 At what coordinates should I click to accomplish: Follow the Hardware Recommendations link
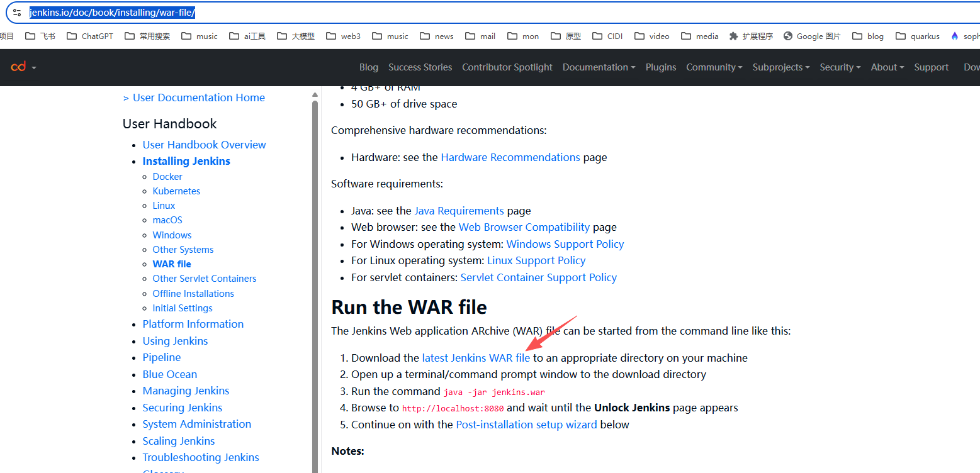tap(510, 157)
